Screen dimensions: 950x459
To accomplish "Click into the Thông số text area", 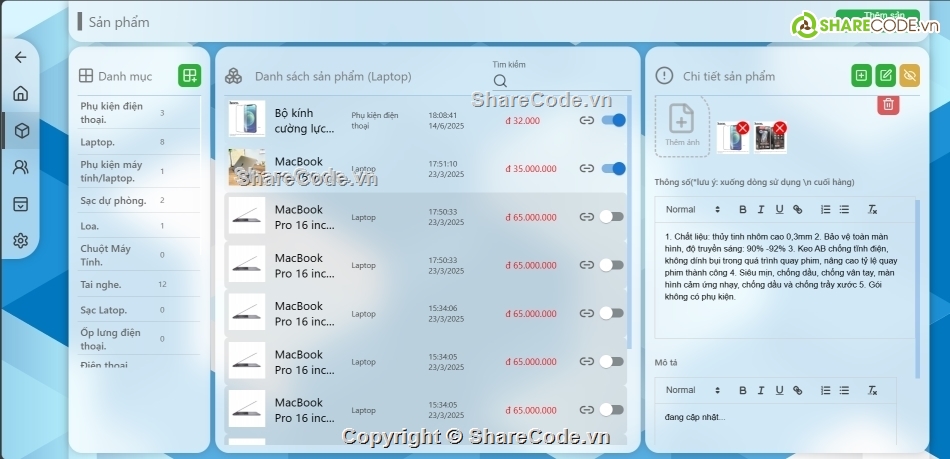I will [785, 280].
